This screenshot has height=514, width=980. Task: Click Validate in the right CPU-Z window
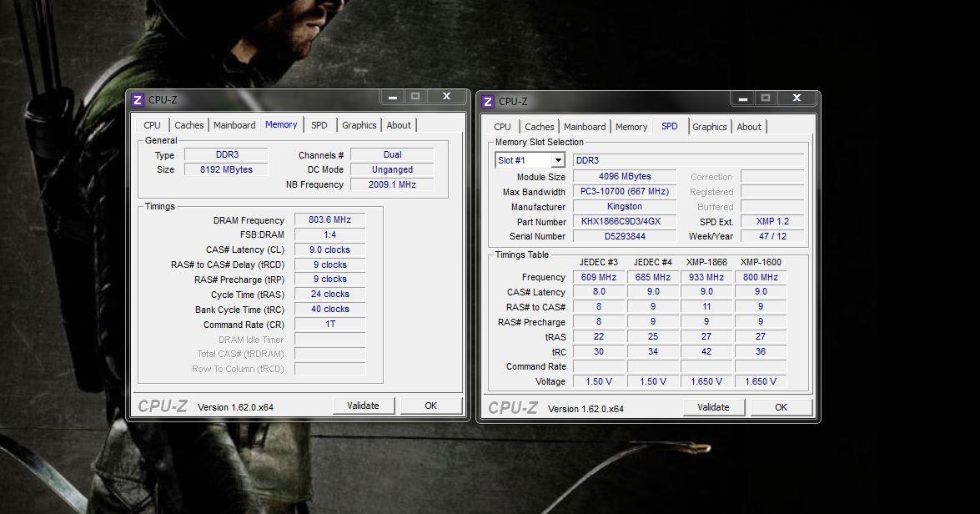713,407
